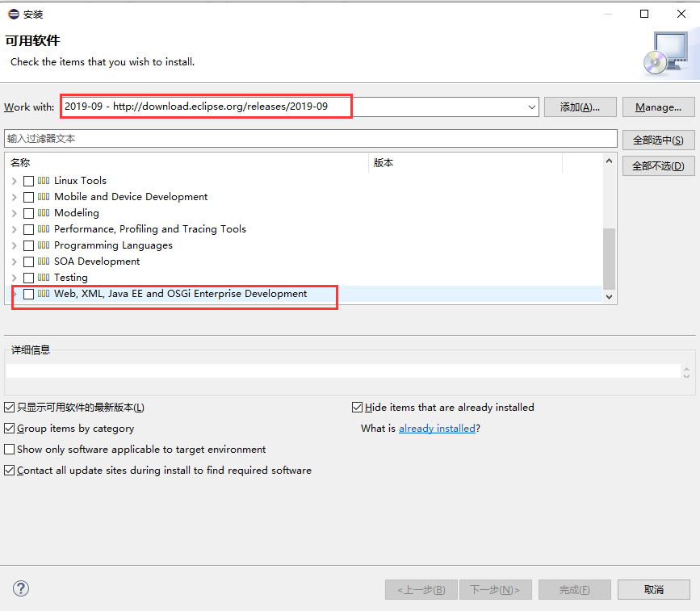Click the Mobile and Device Development category icon
700x611 pixels.
[44, 197]
